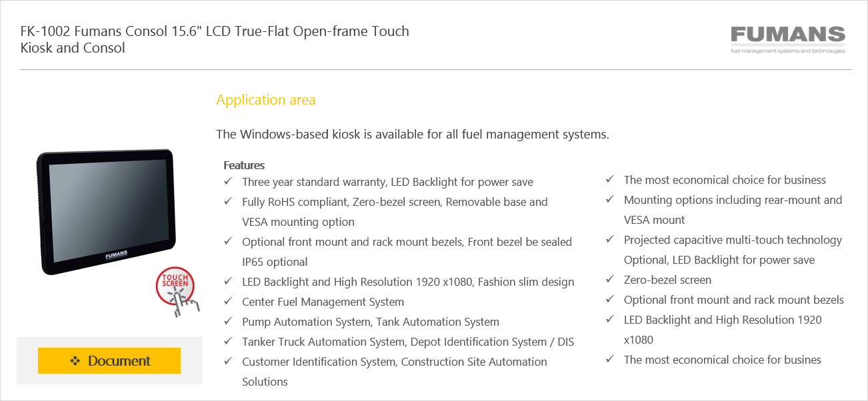Viewport: 868px width, 401px height.
Task: Select the Application area heading
Action: 266,100
